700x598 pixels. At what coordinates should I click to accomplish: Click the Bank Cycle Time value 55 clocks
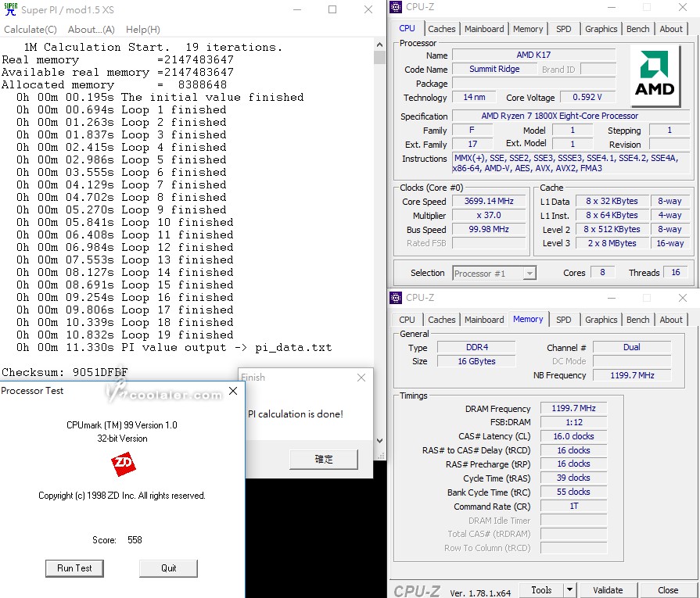(573, 492)
